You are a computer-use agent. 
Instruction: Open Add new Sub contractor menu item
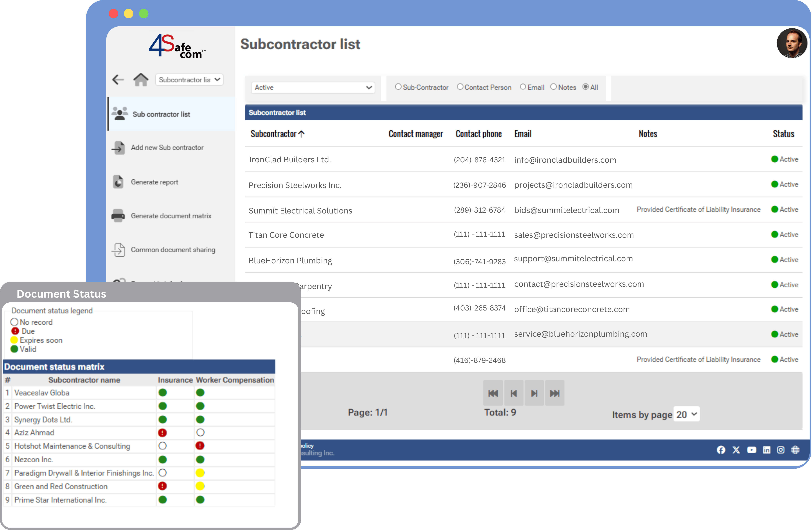(x=167, y=148)
